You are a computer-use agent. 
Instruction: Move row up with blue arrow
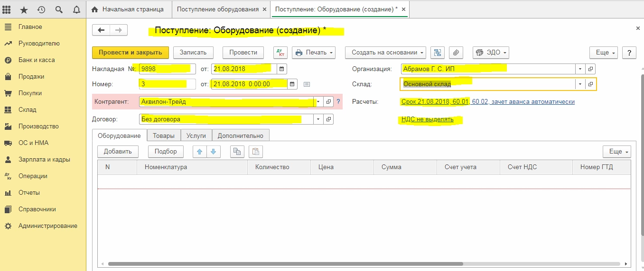tap(199, 152)
